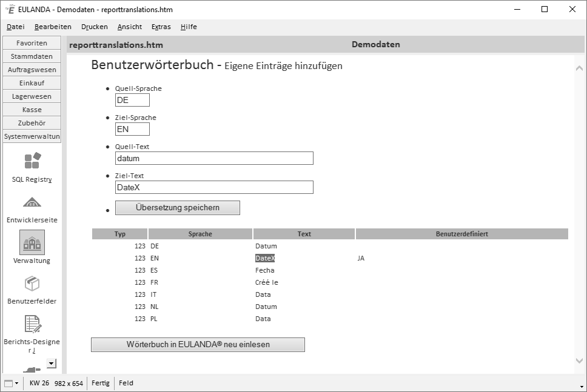This screenshot has height=392, width=587.
Task: Focus the Quell-Sprache input field
Action: click(x=133, y=100)
